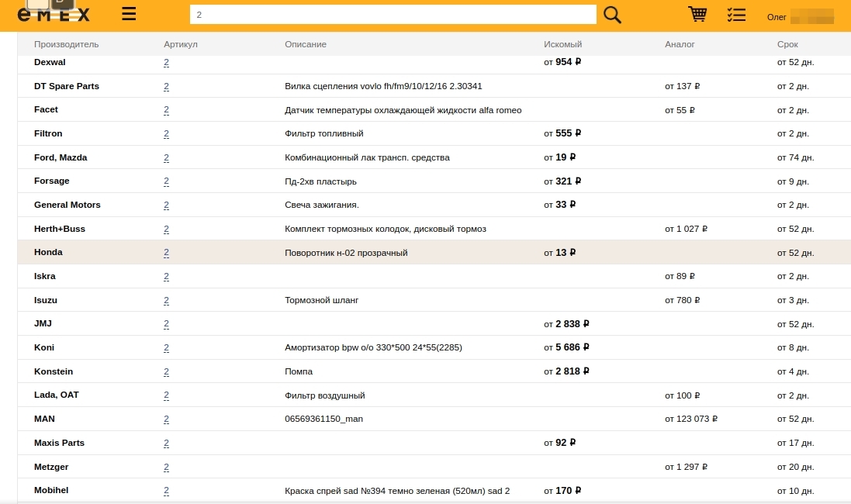
Task: Open article 2 link for DT Spare Parts
Action: pyautogui.click(x=166, y=86)
